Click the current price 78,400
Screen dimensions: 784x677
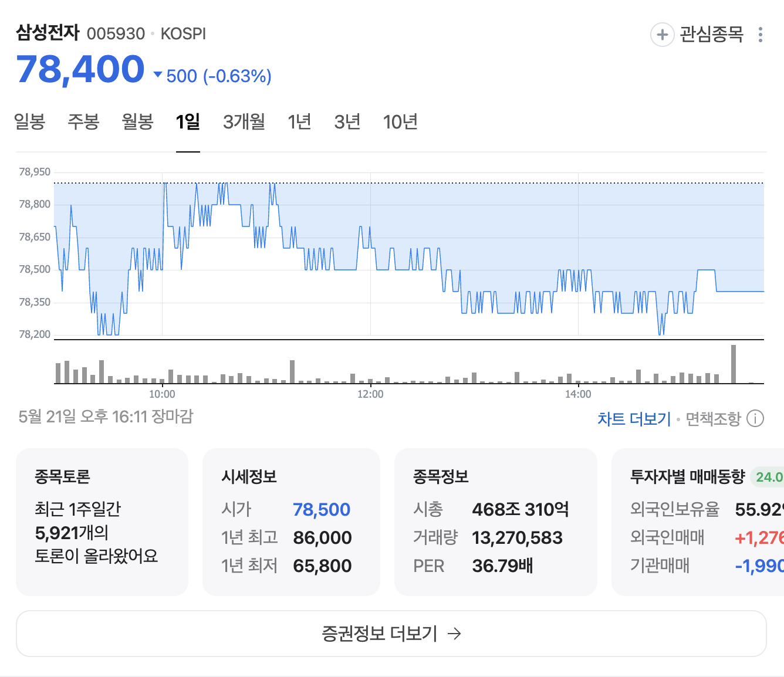80,69
